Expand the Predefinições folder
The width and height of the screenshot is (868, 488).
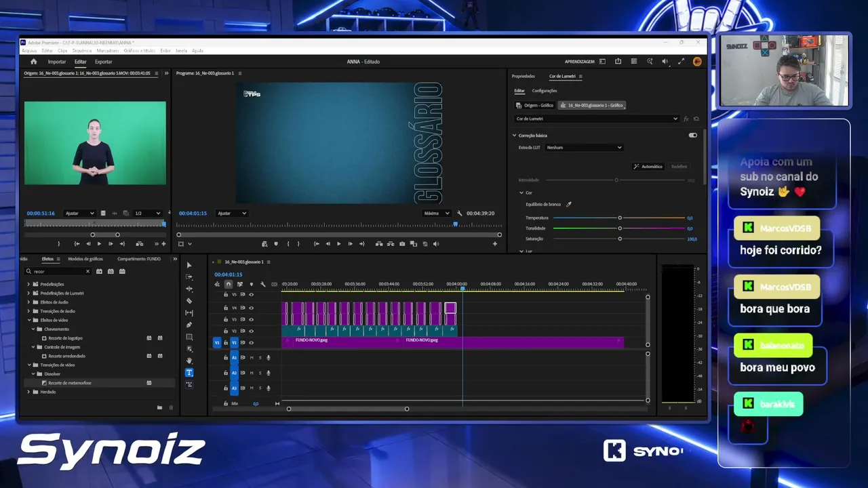(x=28, y=284)
